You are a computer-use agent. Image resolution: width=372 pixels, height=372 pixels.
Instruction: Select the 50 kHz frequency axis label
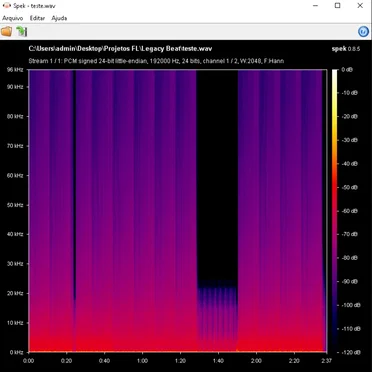click(16, 205)
